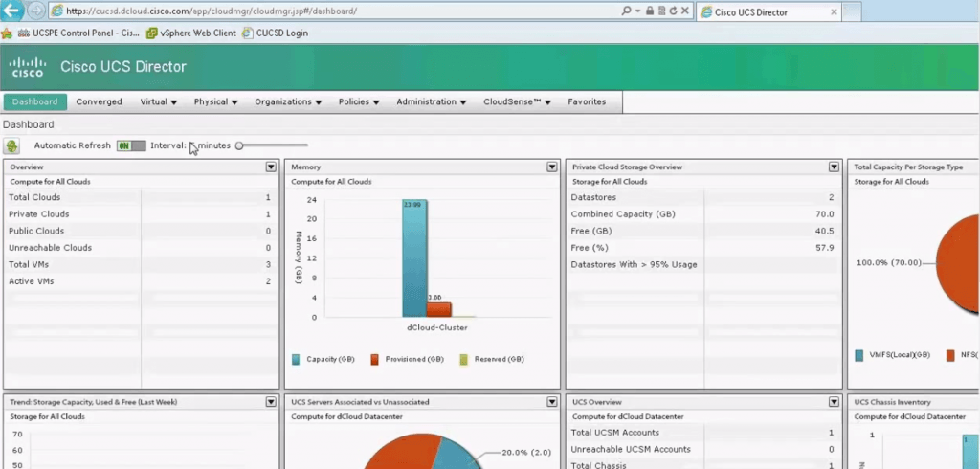Open the UCSPE Control Panel bookmark
Screen dimensions: 980x469
tap(78, 33)
